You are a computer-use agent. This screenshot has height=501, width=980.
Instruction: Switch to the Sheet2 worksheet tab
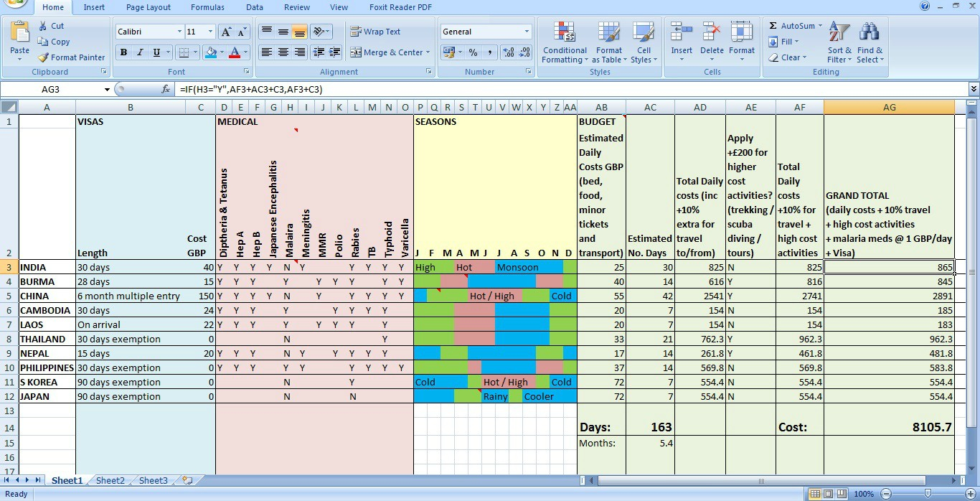pos(110,481)
